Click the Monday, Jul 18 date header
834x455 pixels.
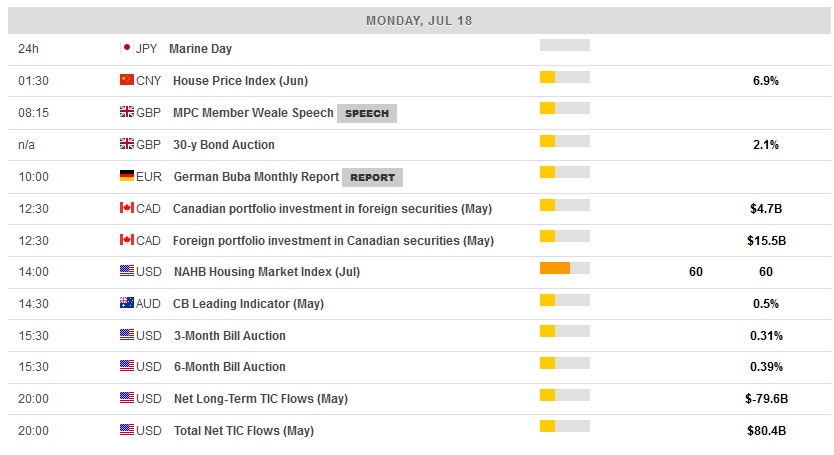(x=417, y=20)
